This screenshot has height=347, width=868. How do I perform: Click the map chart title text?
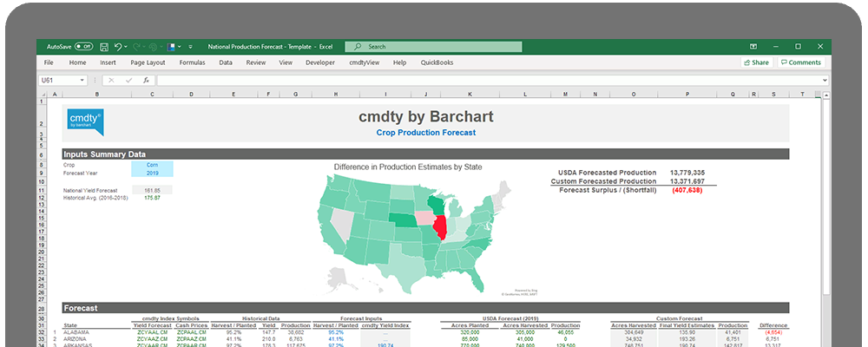pos(408,167)
